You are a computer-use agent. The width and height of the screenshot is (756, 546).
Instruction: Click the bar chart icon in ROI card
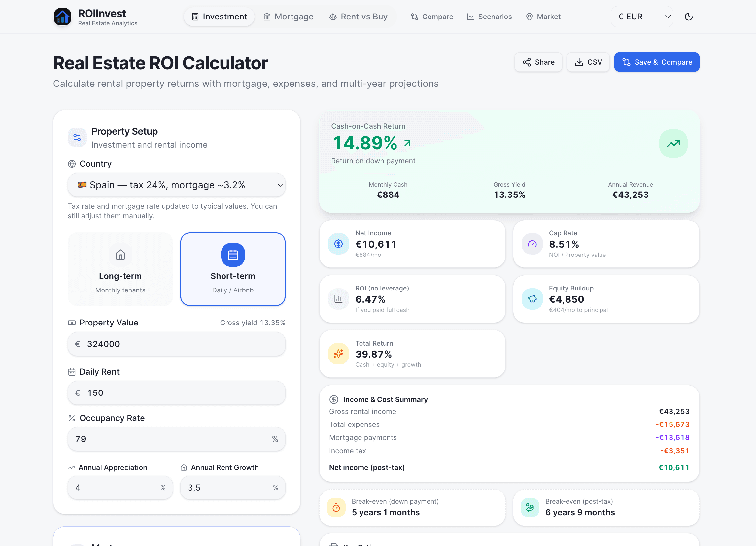pyautogui.click(x=338, y=299)
